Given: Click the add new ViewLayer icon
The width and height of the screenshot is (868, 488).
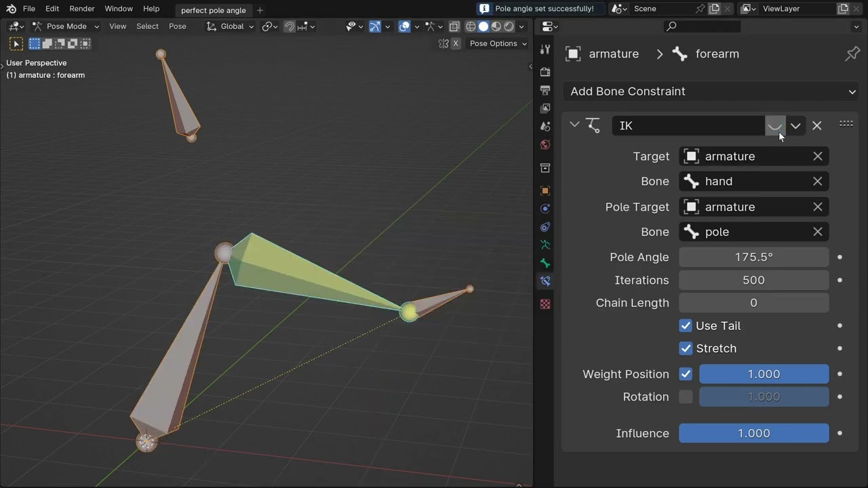Looking at the screenshot, I should coord(843,9).
